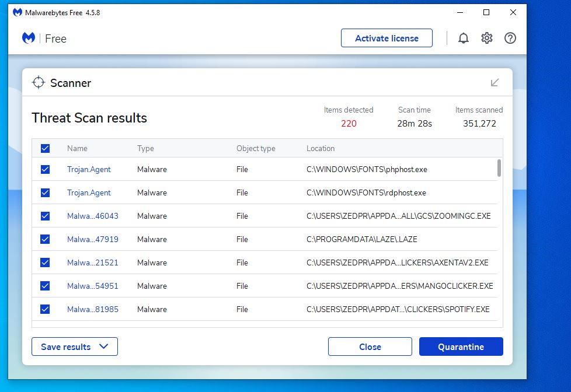Click the items scanned value 351,272

click(x=479, y=124)
